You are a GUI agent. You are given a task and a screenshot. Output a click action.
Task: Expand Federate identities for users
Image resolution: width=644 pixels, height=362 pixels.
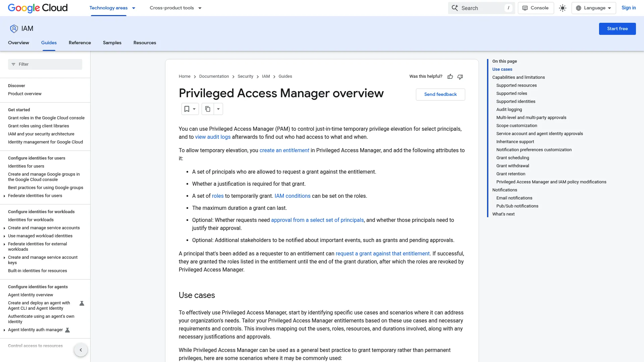pyautogui.click(x=4, y=196)
